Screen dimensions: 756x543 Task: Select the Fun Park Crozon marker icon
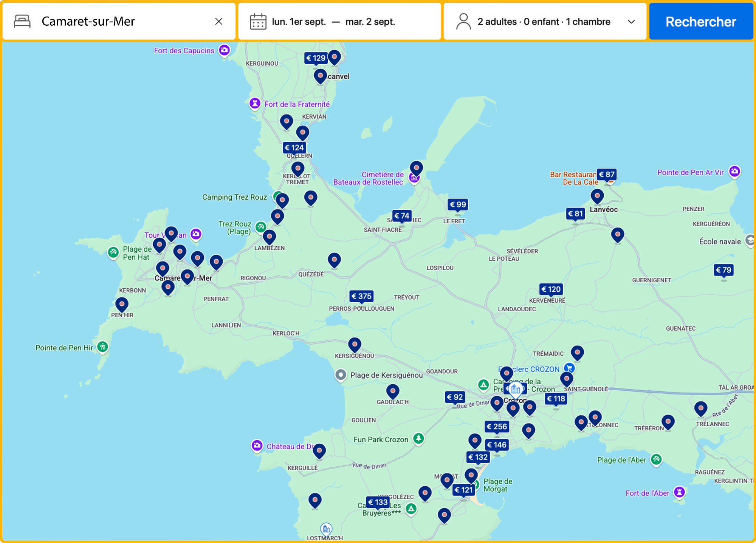418,438
